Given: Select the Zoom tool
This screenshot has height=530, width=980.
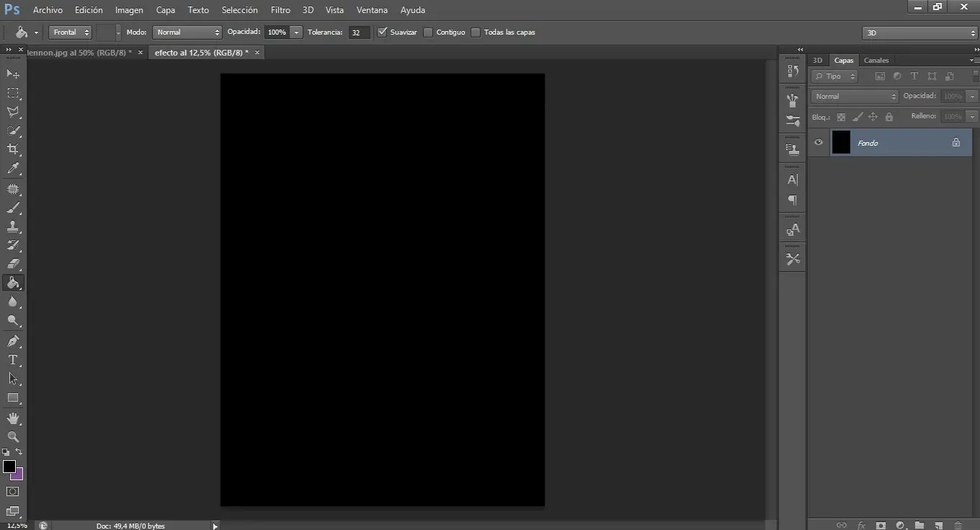Looking at the screenshot, I should 13,437.
